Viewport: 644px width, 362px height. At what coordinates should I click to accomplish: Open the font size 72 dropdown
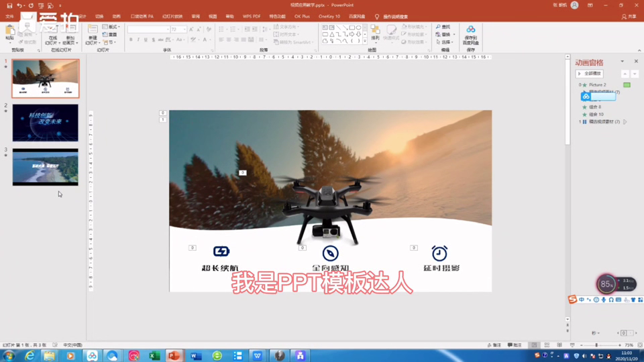184,29
